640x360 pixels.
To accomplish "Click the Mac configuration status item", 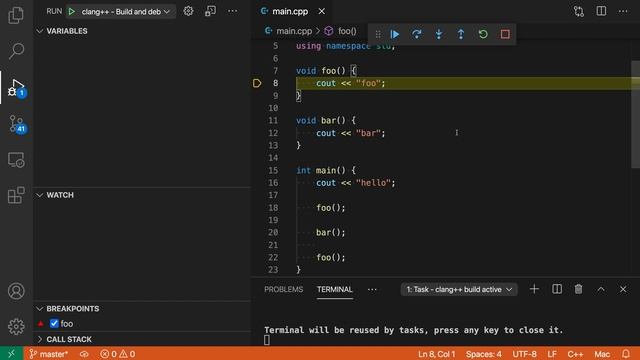I will pyautogui.click(x=602, y=354).
